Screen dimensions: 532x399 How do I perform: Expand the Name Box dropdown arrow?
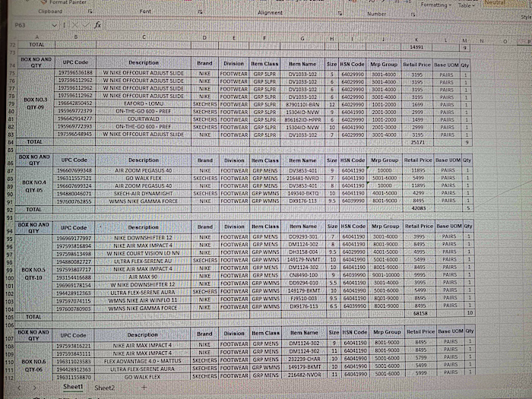point(54,25)
